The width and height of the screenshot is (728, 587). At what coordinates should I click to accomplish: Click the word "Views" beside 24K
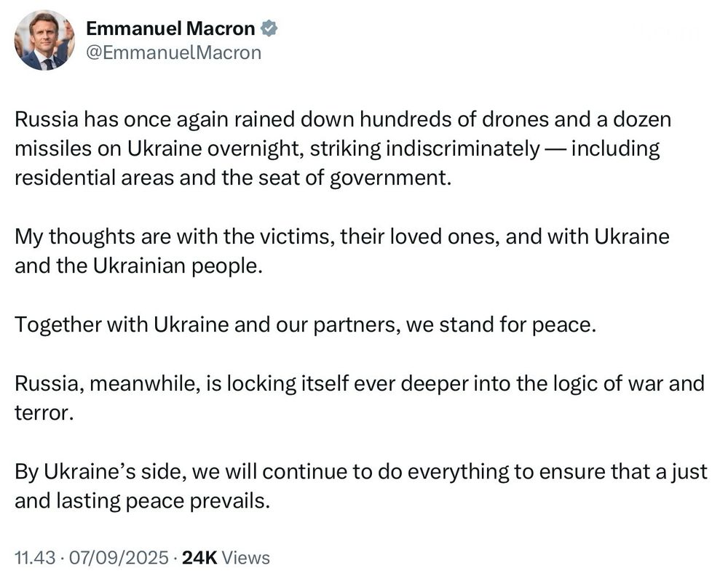pos(245,558)
